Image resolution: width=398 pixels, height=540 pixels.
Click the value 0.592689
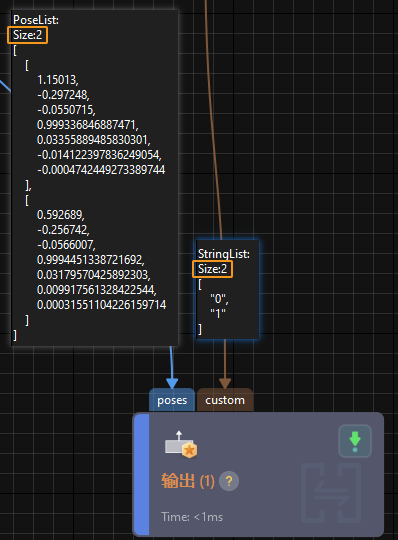(61, 215)
